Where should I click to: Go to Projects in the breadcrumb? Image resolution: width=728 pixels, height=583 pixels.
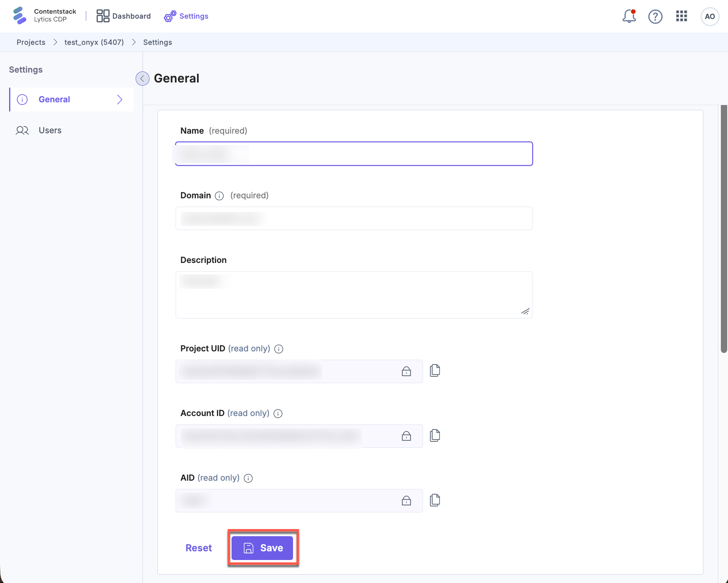[x=31, y=42]
